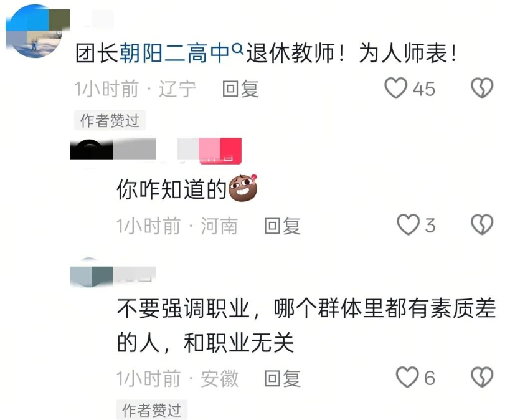Tap the 朝阳二高中 search link
Screen dimensions: 515x420
click(174, 53)
